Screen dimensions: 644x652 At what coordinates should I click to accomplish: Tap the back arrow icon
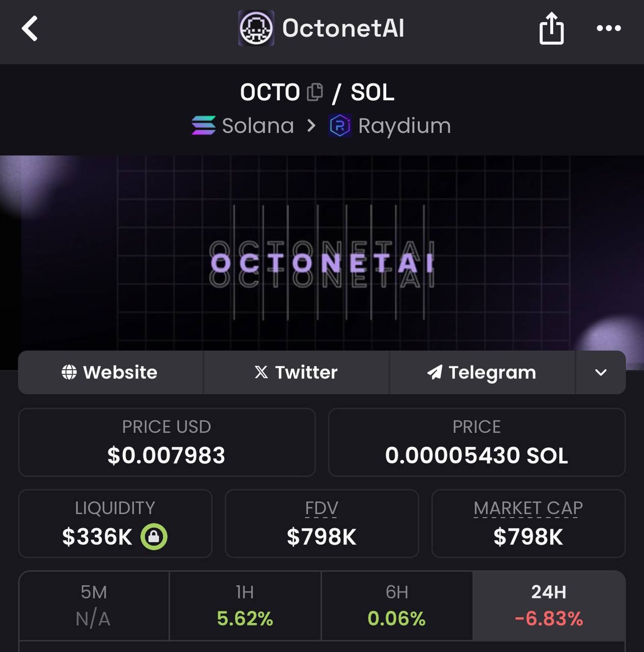(30, 29)
